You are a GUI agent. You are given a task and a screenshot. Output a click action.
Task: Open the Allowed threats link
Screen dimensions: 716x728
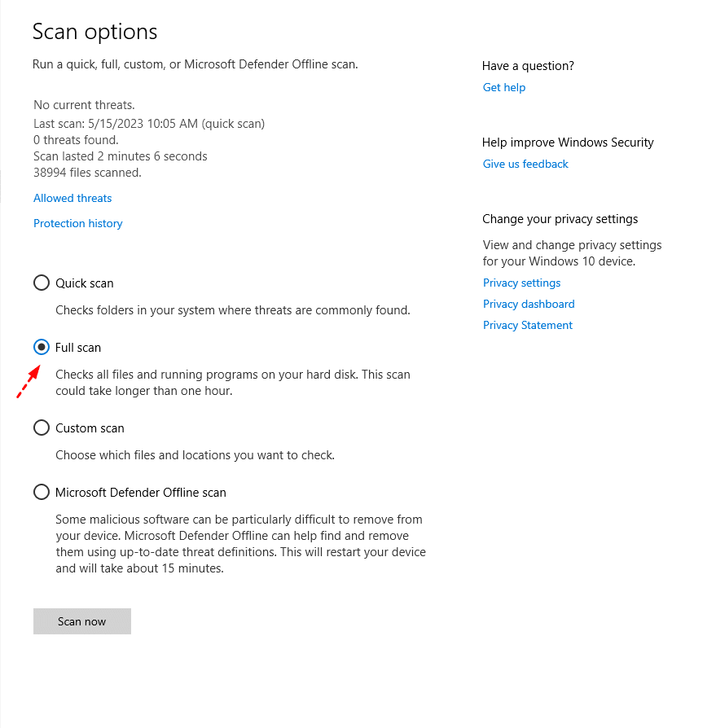72,198
